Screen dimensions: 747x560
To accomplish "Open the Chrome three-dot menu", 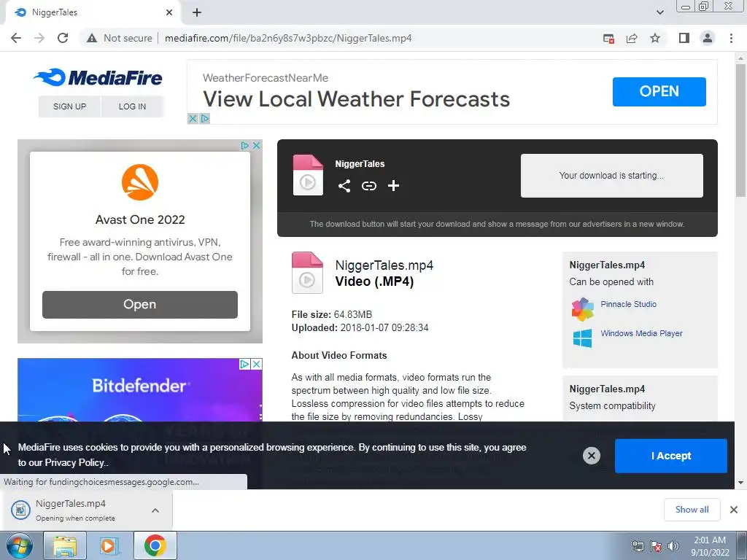I will tap(731, 38).
